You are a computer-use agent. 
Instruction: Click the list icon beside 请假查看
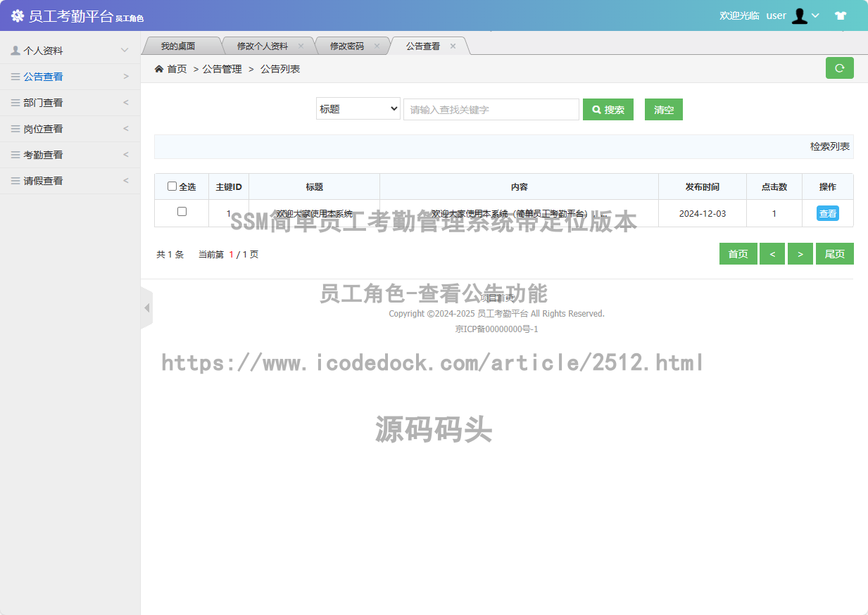(15, 181)
